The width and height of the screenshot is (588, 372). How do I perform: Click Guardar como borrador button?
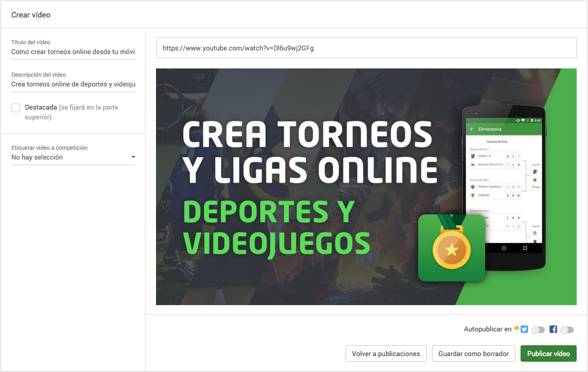pos(473,353)
